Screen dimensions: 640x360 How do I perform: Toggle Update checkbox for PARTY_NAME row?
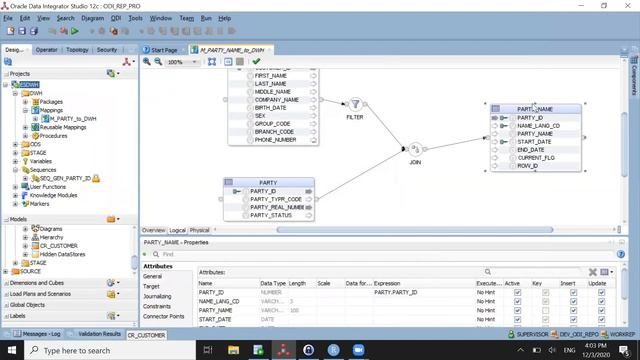pos(601,311)
